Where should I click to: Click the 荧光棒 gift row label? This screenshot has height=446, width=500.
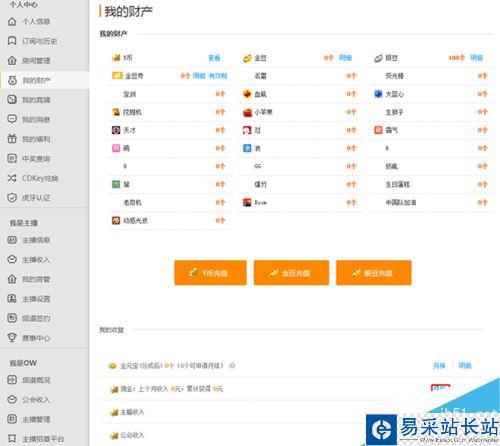pos(394,76)
